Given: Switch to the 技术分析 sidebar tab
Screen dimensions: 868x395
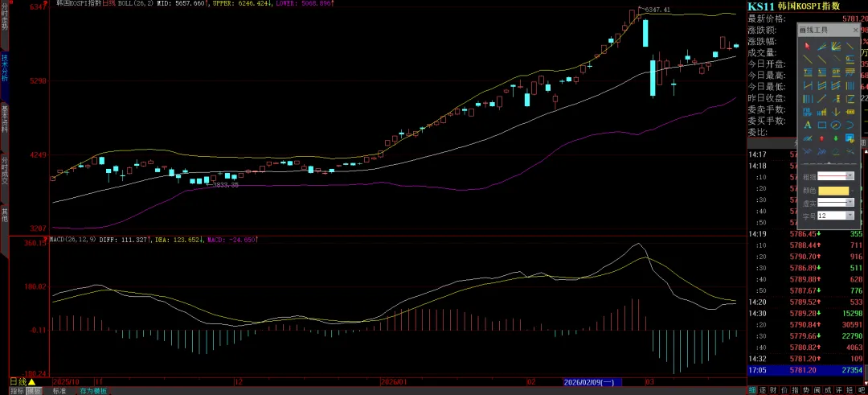Looking at the screenshot, I should point(5,68).
